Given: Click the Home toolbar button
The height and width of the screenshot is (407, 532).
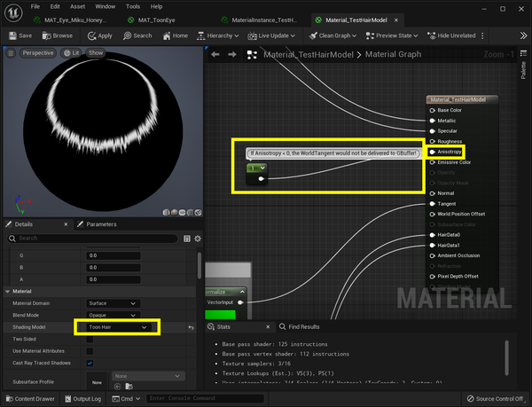Looking at the screenshot, I should coord(175,35).
